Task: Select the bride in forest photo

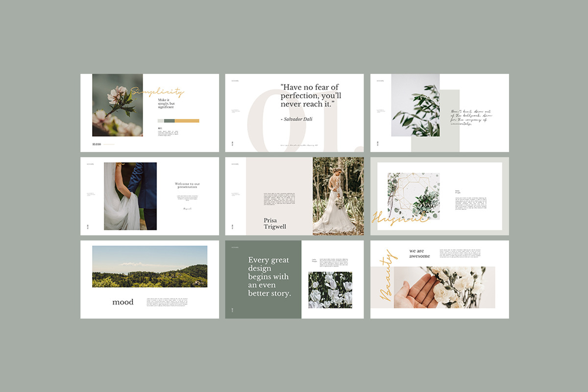Action: (x=338, y=196)
